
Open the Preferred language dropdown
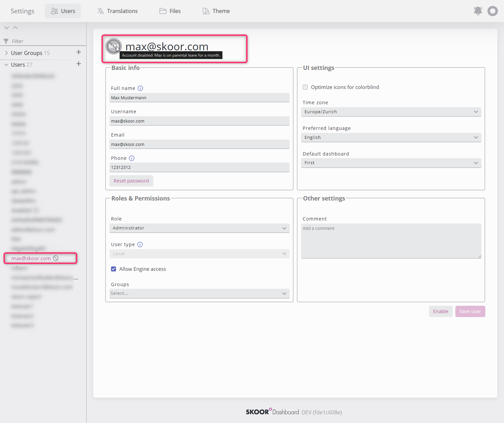[x=391, y=138]
